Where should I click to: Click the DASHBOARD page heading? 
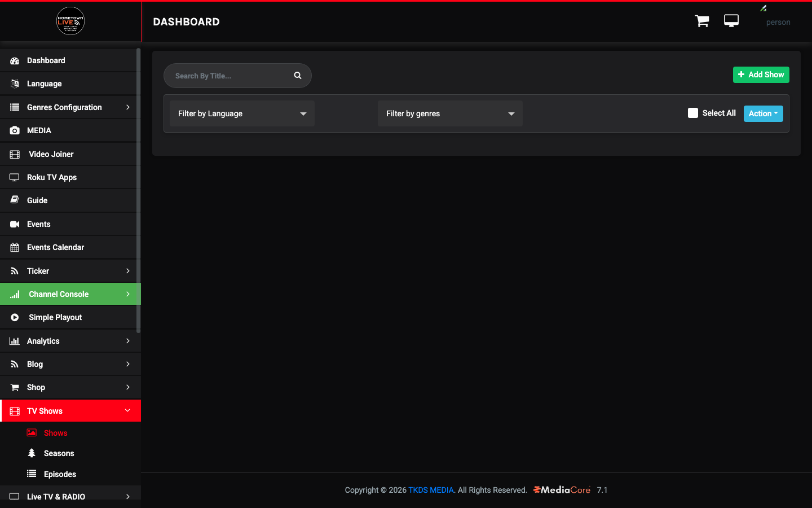point(187,22)
